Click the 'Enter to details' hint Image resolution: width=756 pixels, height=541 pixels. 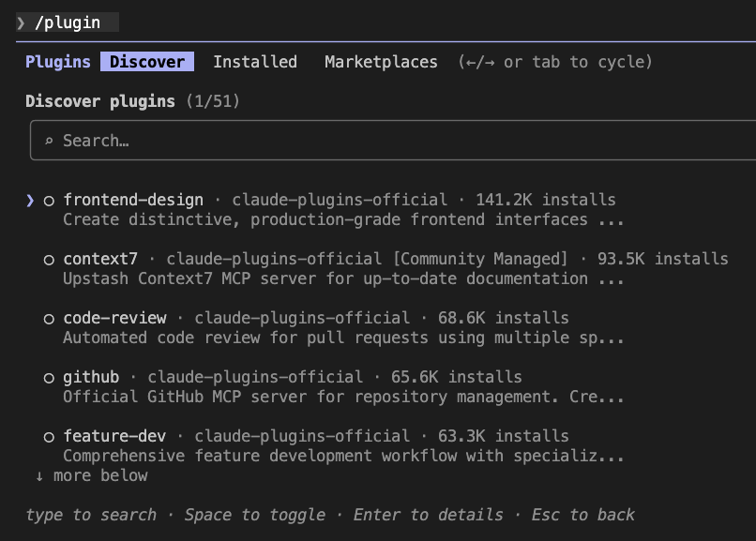pyautogui.click(x=428, y=515)
